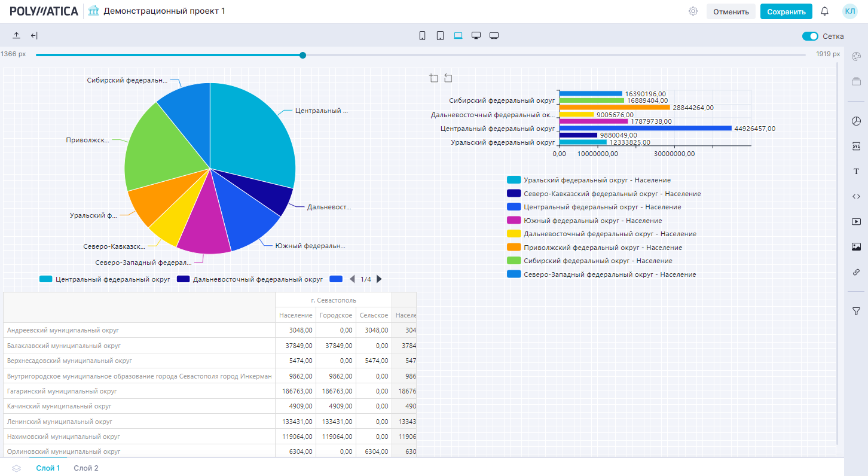
Task: Switch to the Слой 2 tab
Action: pyautogui.click(x=86, y=468)
